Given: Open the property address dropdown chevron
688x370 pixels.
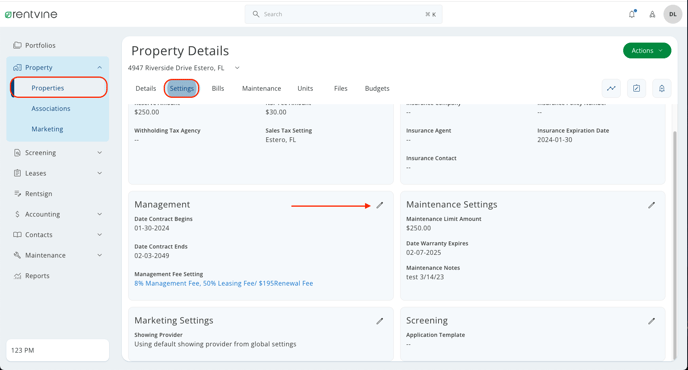Looking at the screenshot, I should [x=237, y=68].
